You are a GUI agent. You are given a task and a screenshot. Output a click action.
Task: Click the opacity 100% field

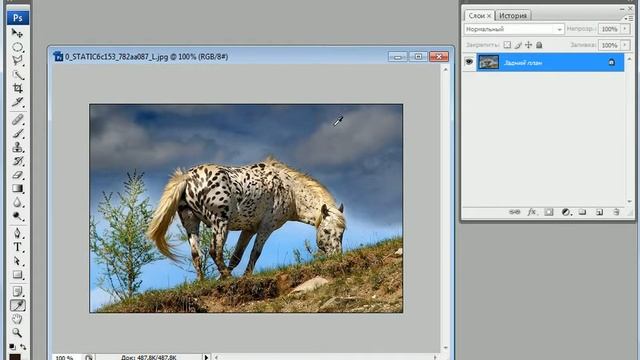609,29
